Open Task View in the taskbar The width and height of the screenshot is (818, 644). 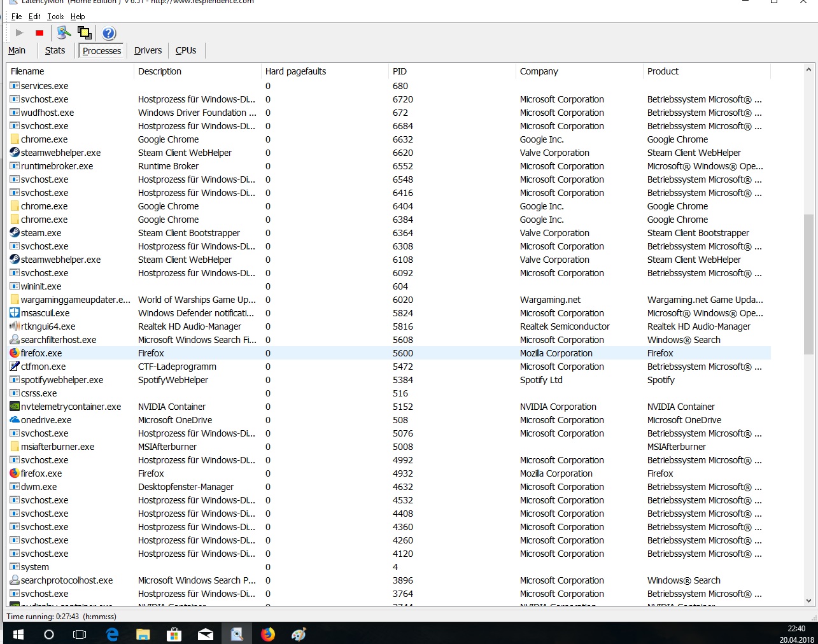pyautogui.click(x=80, y=634)
